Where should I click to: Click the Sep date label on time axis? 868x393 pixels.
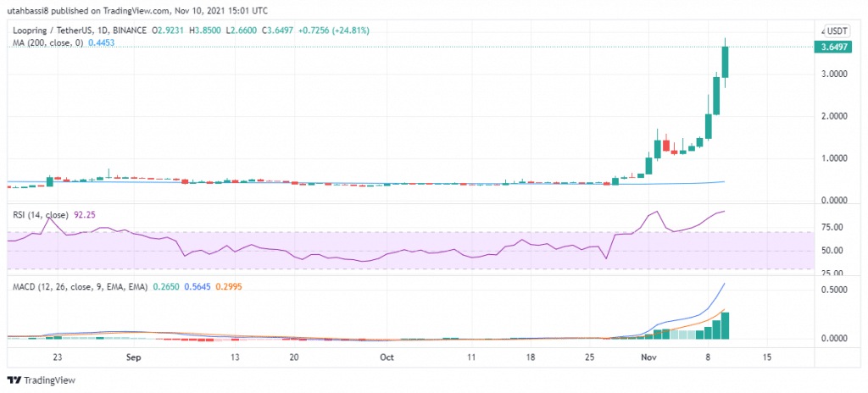tap(134, 357)
